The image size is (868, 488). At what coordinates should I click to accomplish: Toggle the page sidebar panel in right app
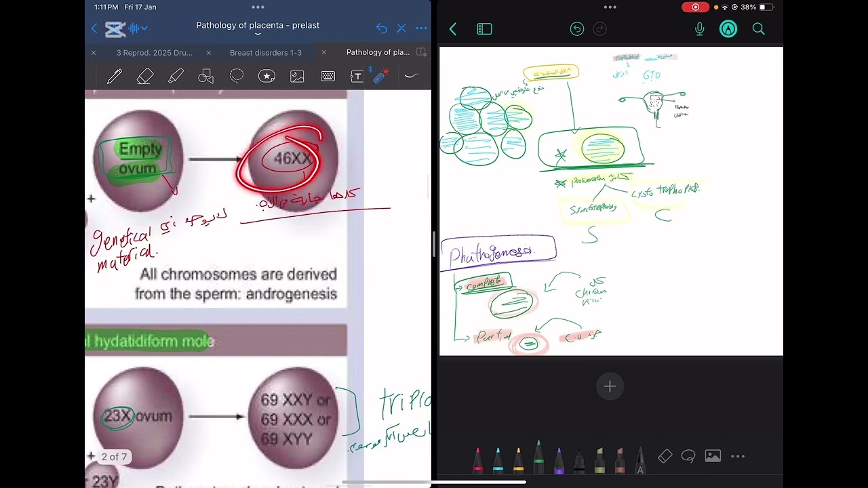[484, 29]
